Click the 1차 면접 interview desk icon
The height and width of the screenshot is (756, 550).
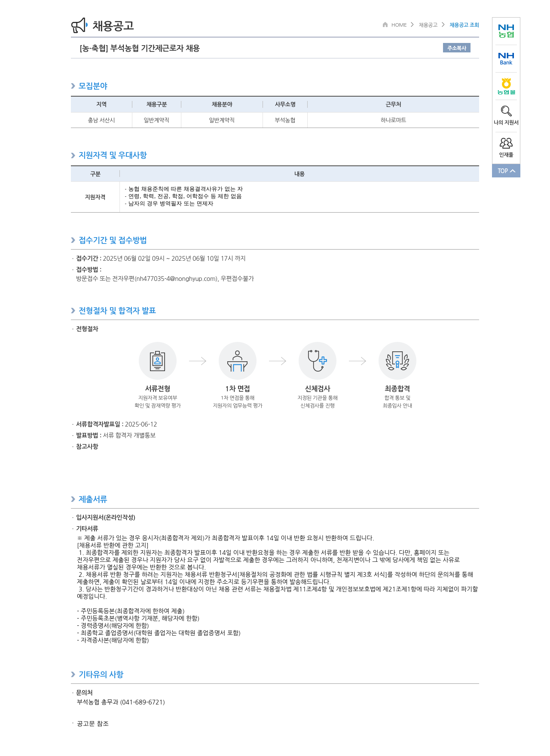tap(238, 361)
